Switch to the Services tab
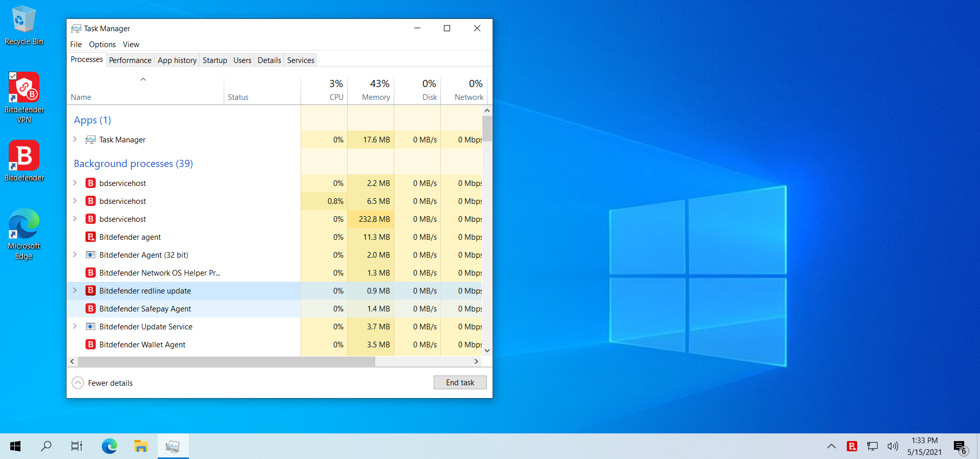 301,60
